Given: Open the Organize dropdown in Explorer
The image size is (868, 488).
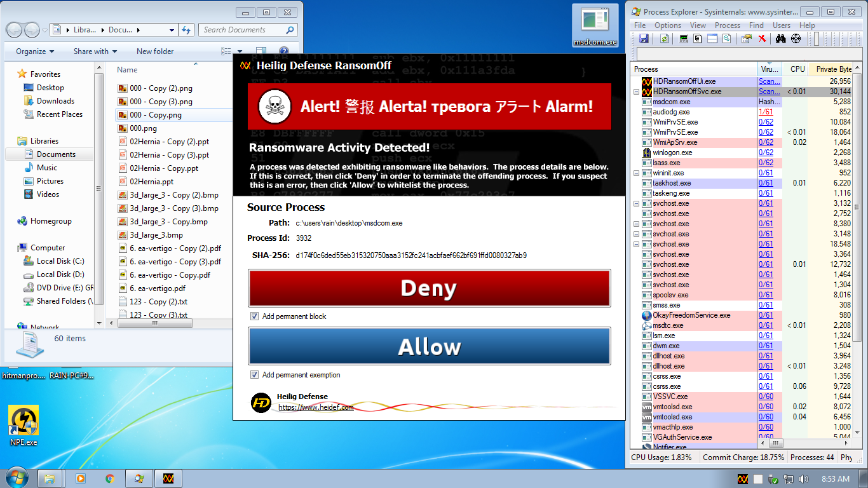Looking at the screenshot, I should pos(35,51).
